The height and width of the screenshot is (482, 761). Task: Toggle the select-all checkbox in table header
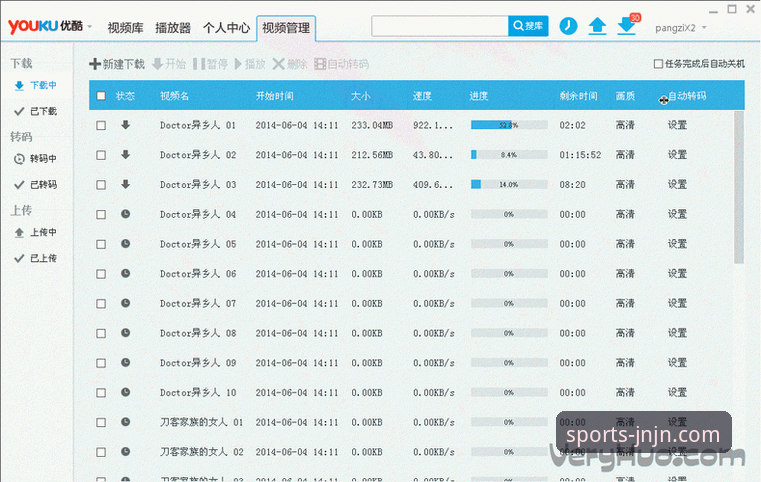tap(101, 96)
